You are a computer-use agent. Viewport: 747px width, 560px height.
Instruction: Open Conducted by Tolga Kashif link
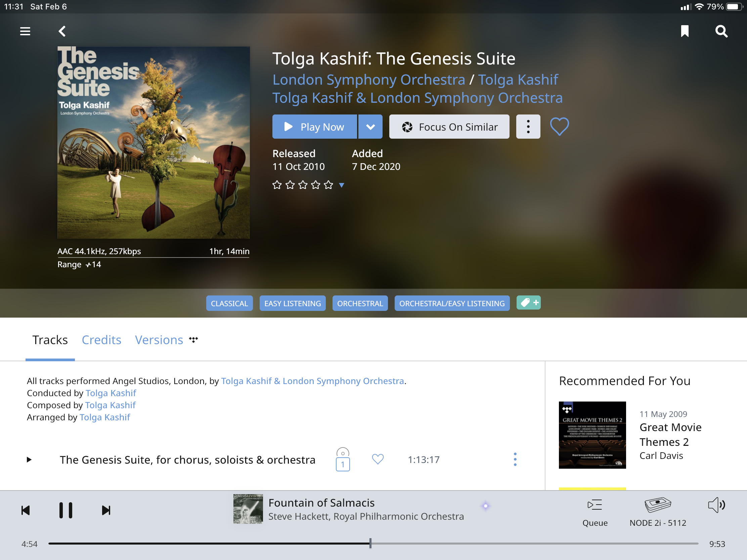[111, 393]
